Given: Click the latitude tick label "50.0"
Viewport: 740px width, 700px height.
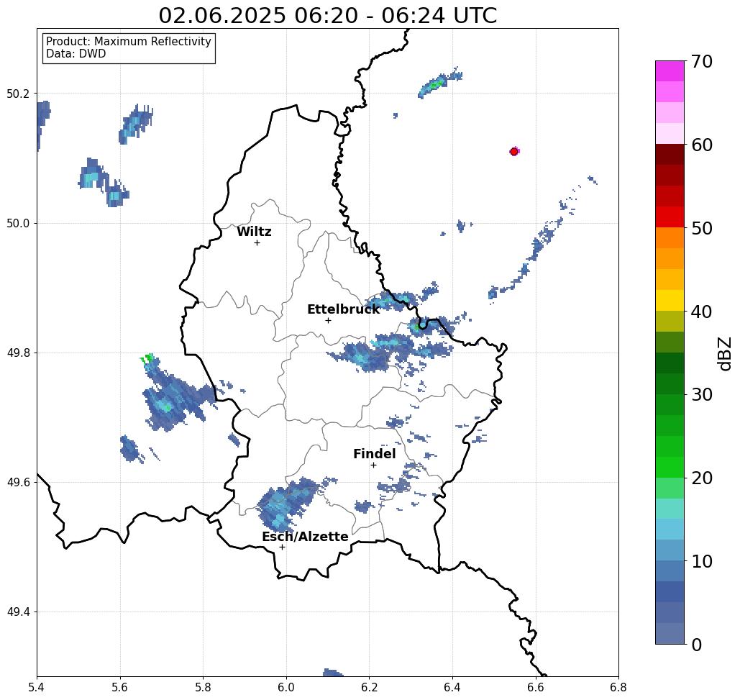Looking at the screenshot, I should [18, 223].
